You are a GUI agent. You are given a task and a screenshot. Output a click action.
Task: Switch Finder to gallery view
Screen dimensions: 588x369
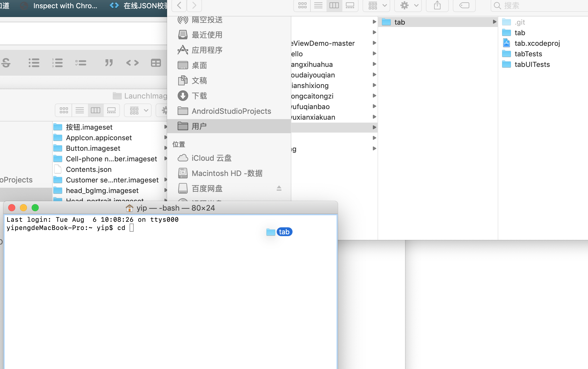[350, 5]
